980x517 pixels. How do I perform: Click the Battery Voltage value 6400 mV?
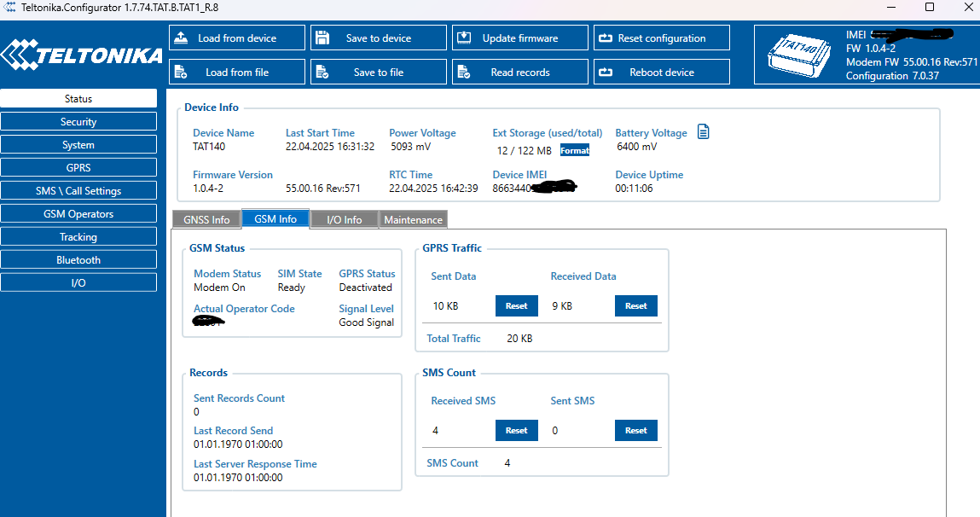tap(637, 146)
